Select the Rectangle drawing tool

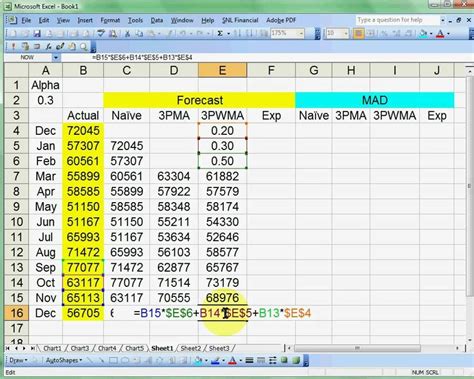pyautogui.click(x=113, y=360)
